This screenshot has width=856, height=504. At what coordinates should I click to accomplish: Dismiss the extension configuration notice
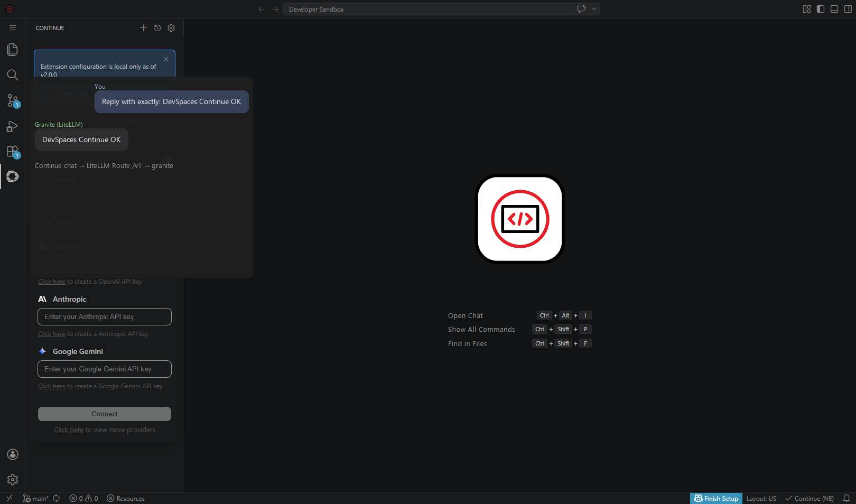[166, 59]
